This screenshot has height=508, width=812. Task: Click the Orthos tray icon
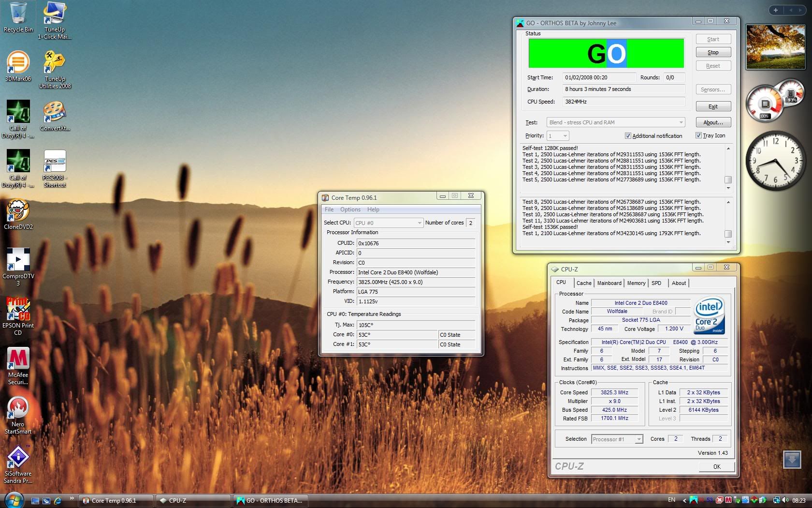694,500
